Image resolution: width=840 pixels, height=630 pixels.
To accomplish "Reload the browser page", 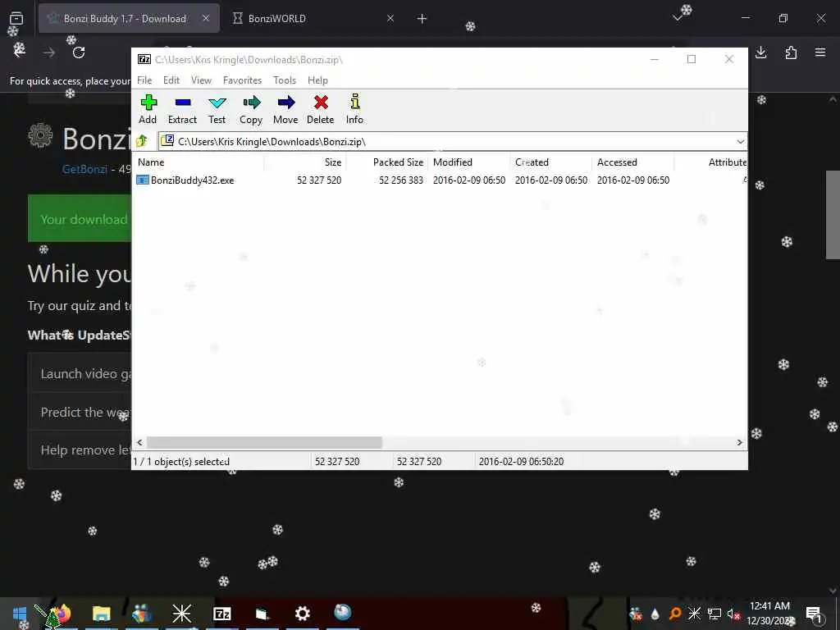I will tap(79, 52).
